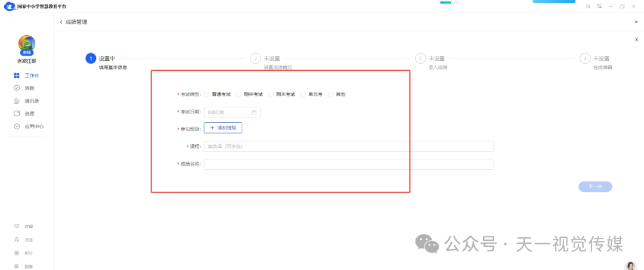Open the 考试日期 date picker field

232,112
